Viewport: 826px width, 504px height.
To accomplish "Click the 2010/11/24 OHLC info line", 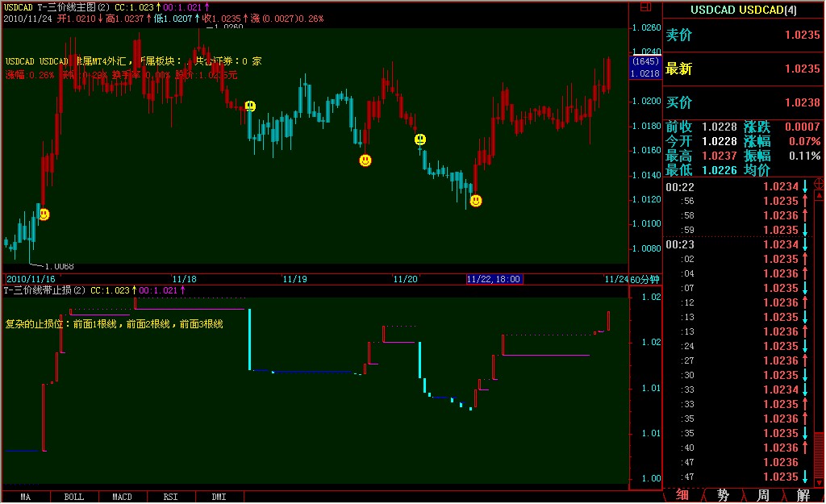I will (x=164, y=19).
